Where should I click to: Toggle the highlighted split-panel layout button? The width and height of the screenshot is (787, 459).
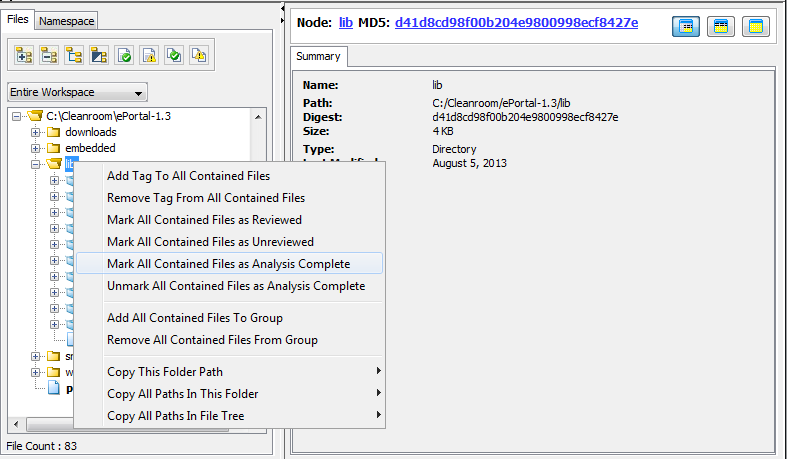(687, 26)
